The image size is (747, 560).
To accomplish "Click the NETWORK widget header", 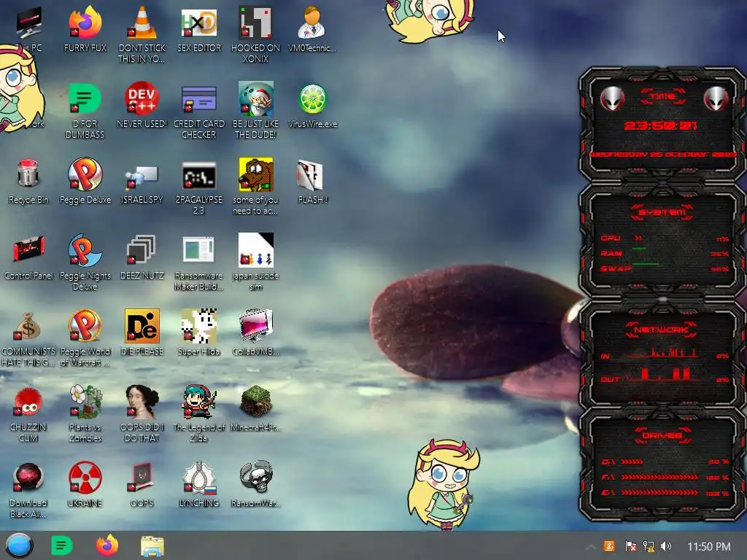I will point(661,330).
